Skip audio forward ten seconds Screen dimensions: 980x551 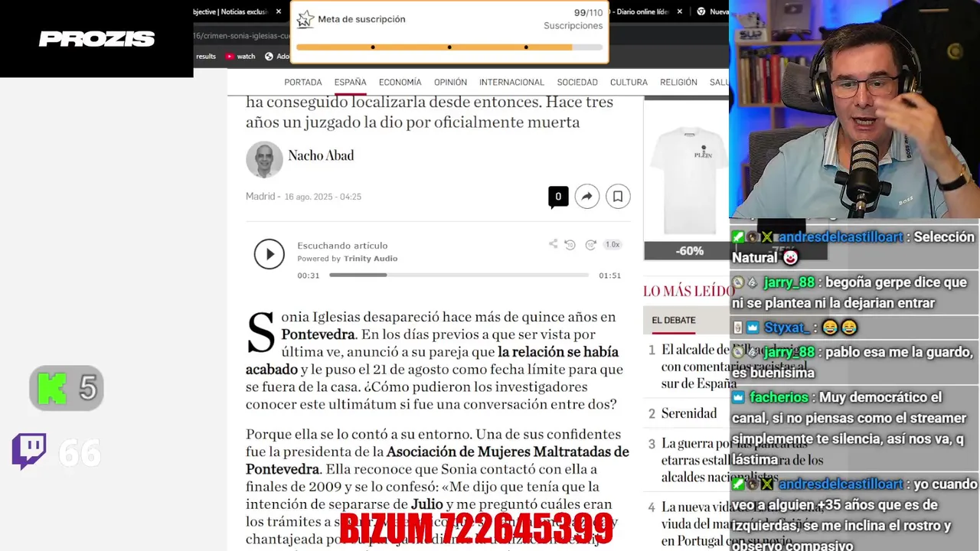590,245
